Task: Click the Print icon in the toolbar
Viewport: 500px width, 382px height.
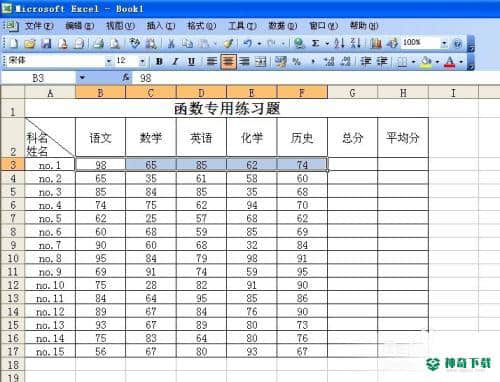Action: pyautogui.click(x=98, y=43)
